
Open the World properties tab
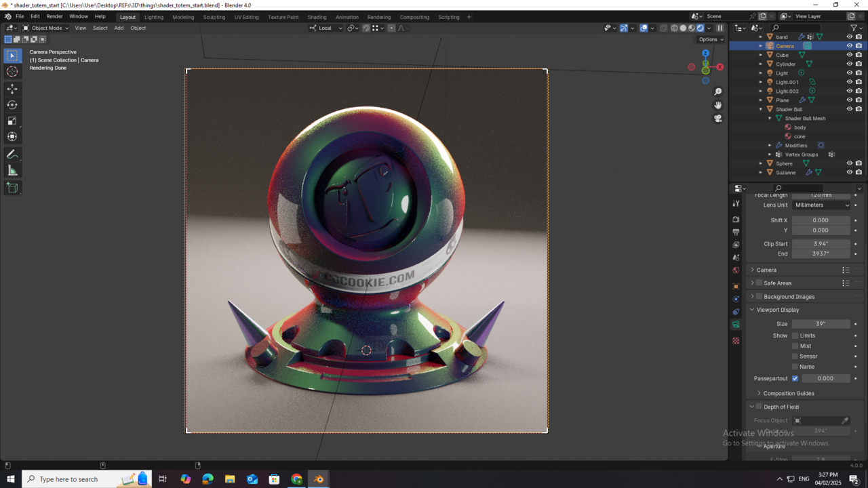point(736,270)
